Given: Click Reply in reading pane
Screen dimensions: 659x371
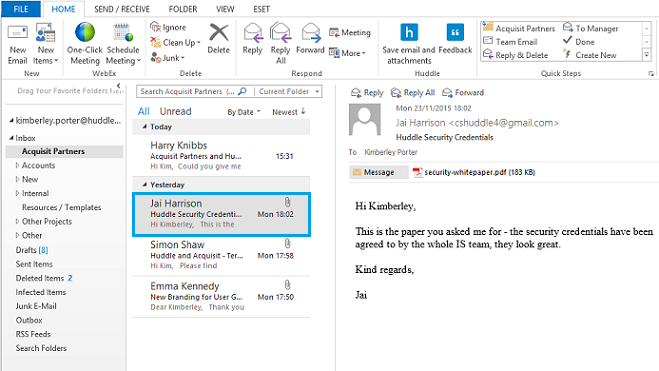Looking at the screenshot, I should click(367, 92).
